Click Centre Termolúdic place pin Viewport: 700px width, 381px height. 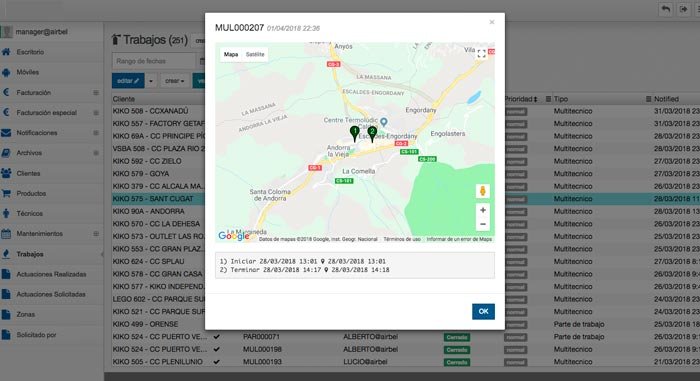384,121
